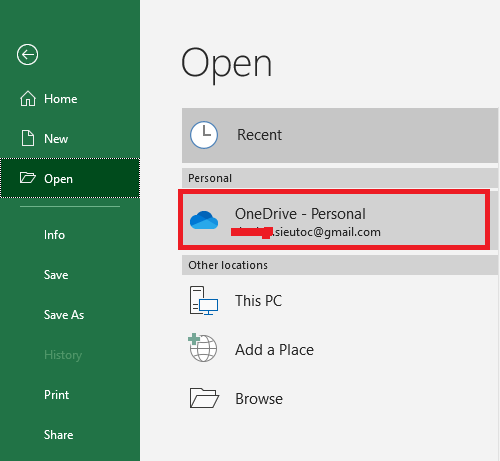Select This PC location
The height and width of the screenshot is (461, 500).
(340, 301)
